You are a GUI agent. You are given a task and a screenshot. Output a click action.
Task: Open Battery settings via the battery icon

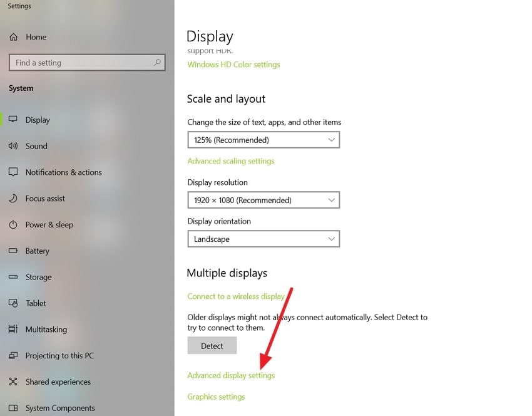(x=14, y=251)
